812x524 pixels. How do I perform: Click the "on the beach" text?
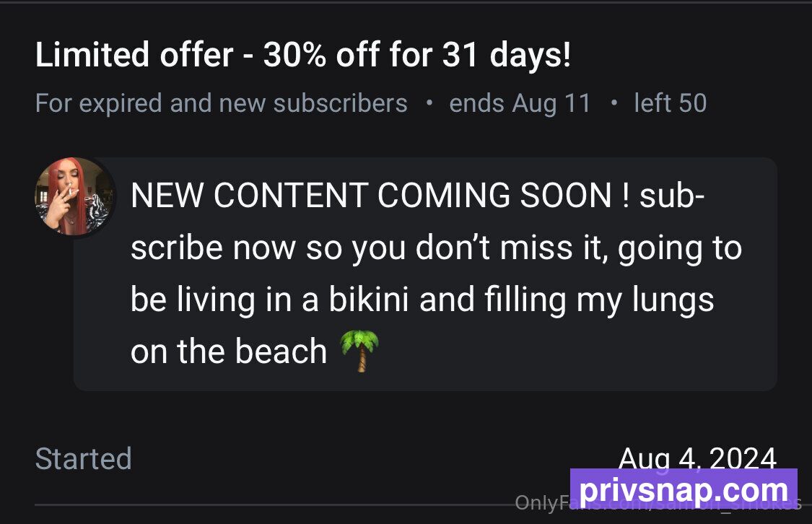(228, 351)
